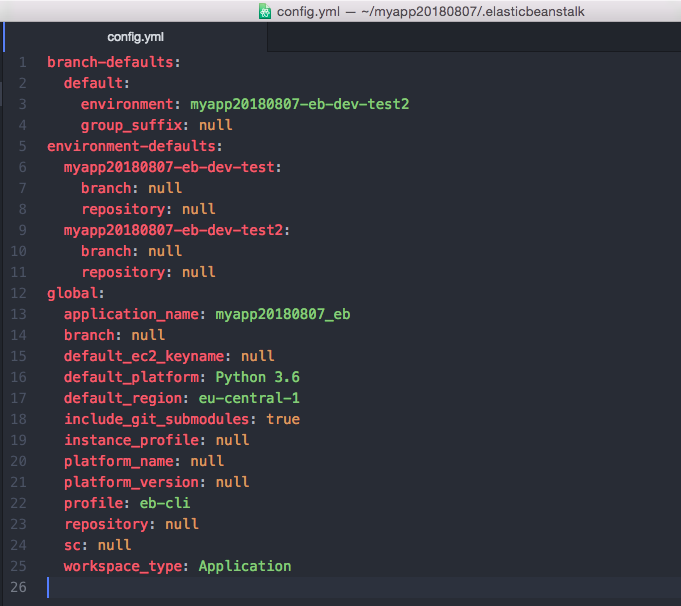
Task: Click the 'myapp20180807-eb-dev-test2:' key on line 9
Action: pyautogui.click(x=177, y=230)
